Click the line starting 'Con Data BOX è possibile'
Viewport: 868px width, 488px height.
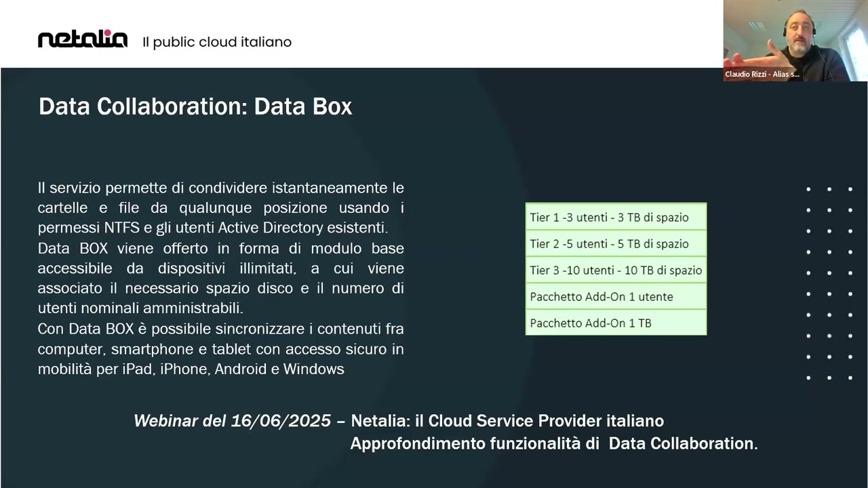pyautogui.click(x=221, y=329)
